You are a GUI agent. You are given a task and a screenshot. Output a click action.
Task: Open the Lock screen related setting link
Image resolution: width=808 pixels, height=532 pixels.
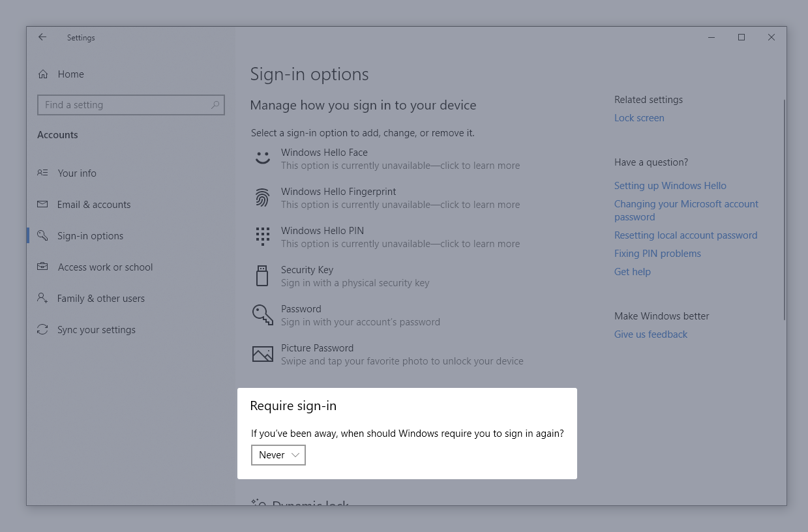point(639,118)
